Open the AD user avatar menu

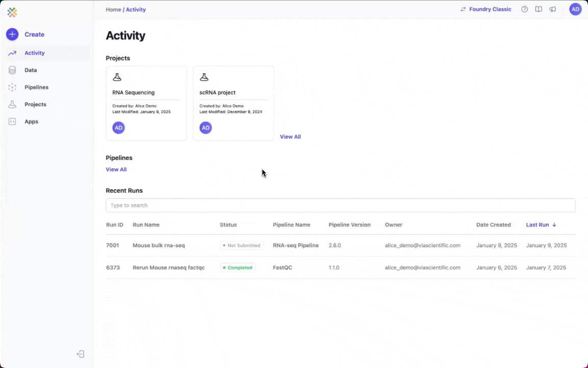575,9
